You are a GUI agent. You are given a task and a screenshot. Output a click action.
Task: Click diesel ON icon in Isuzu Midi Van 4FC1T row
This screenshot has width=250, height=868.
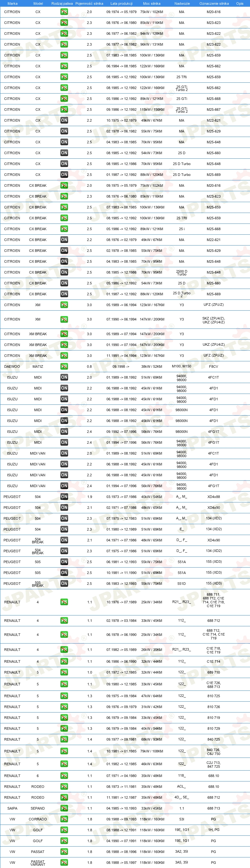point(64,453)
